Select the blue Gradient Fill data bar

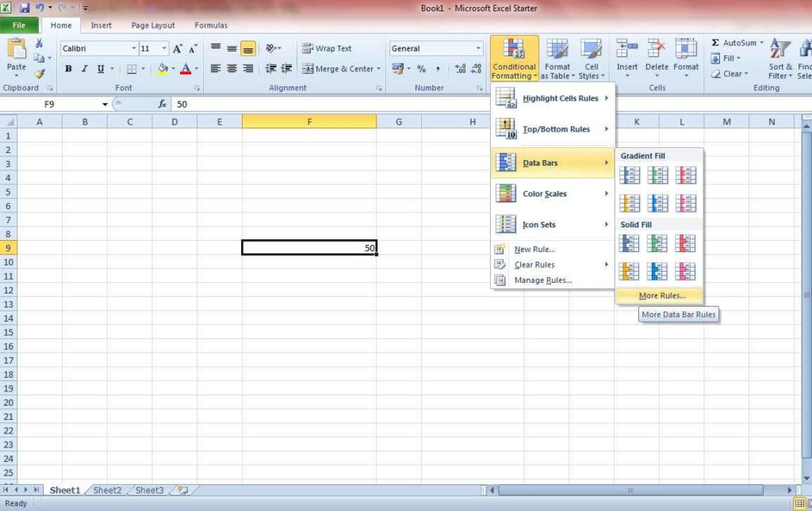[629, 174]
